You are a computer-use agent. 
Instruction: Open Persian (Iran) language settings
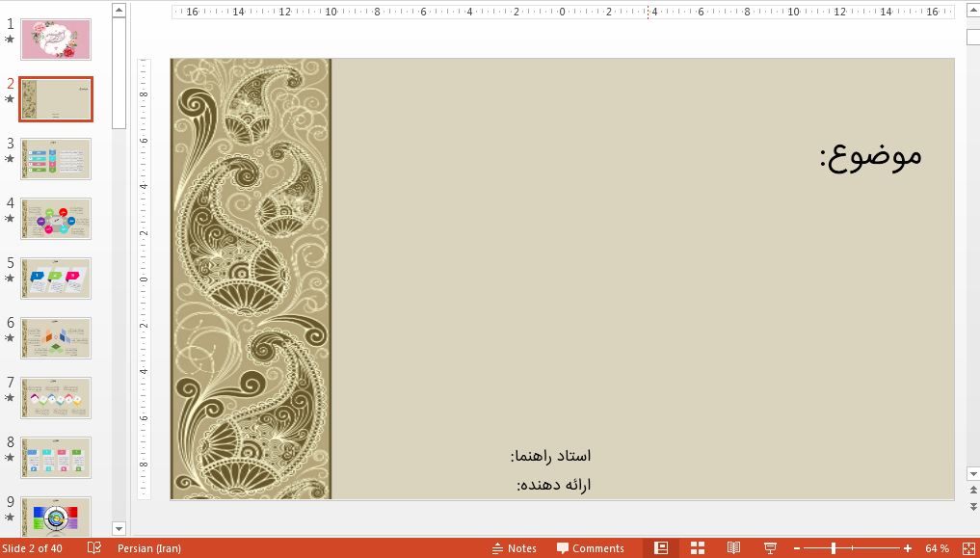(x=148, y=547)
